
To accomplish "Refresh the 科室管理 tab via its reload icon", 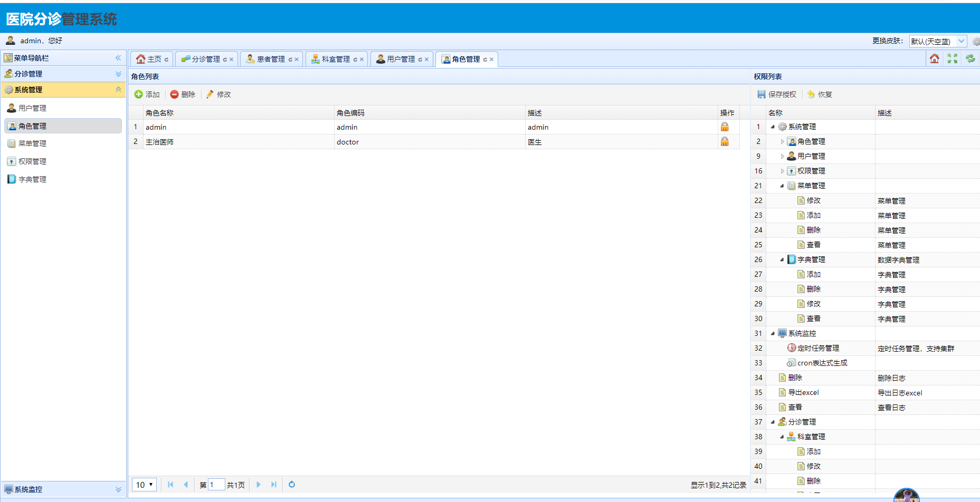I will 355,60.
